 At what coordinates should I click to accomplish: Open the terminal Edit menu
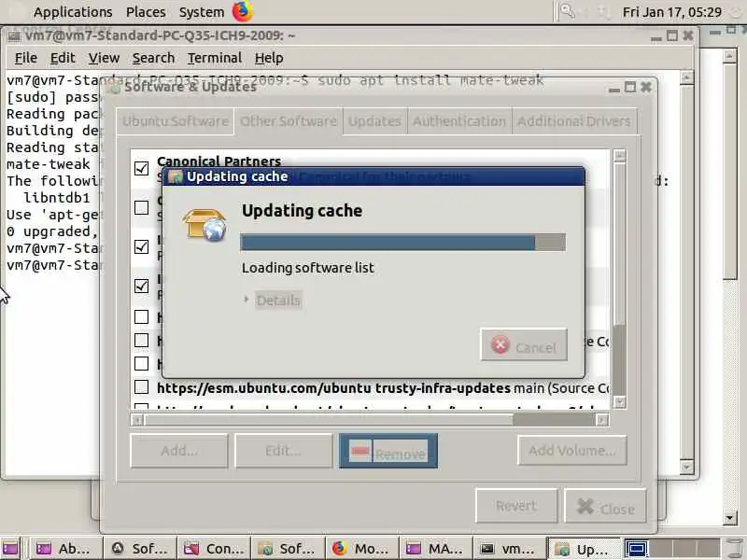(x=63, y=58)
